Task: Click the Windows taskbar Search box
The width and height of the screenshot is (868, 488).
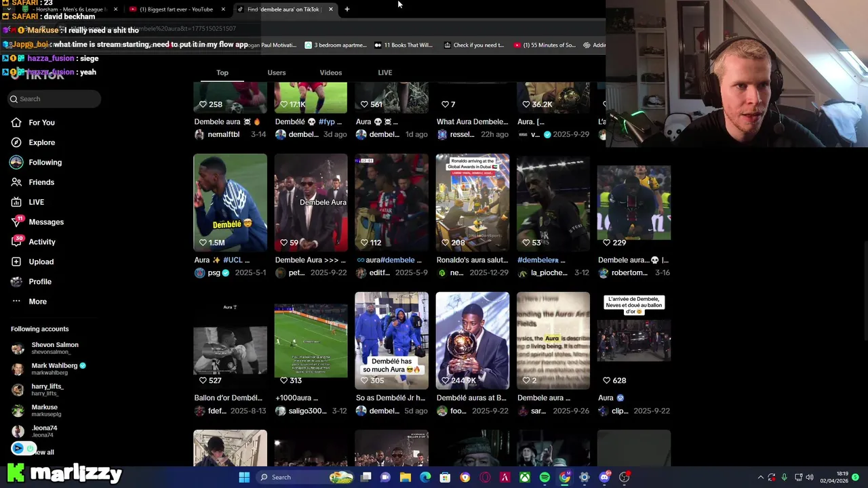Action: 306,477
